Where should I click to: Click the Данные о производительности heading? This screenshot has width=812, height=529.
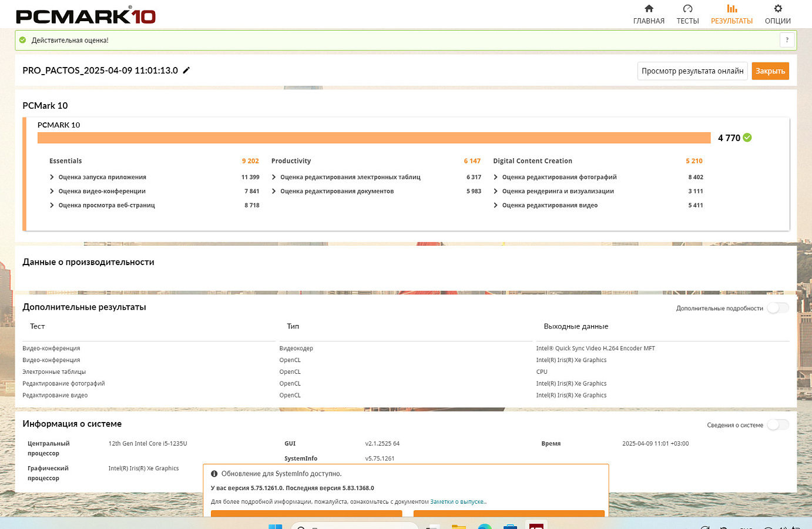click(88, 262)
